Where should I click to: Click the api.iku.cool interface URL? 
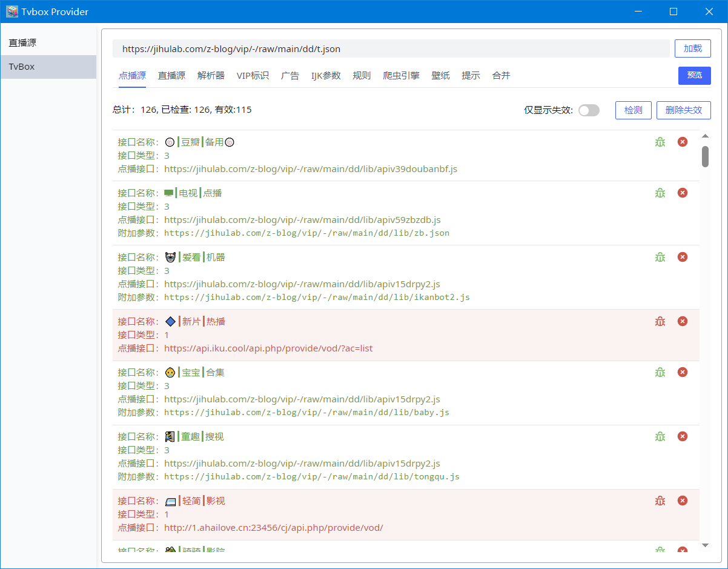click(268, 348)
